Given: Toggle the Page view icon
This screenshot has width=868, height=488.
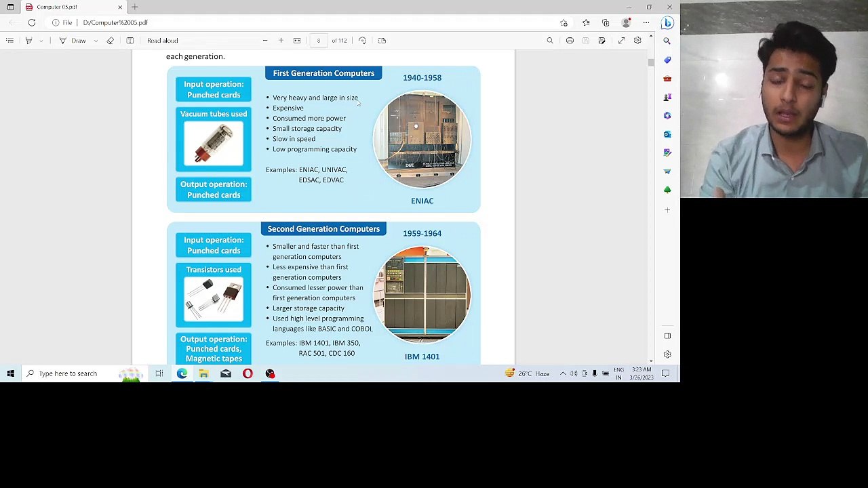Looking at the screenshot, I should [382, 41].
